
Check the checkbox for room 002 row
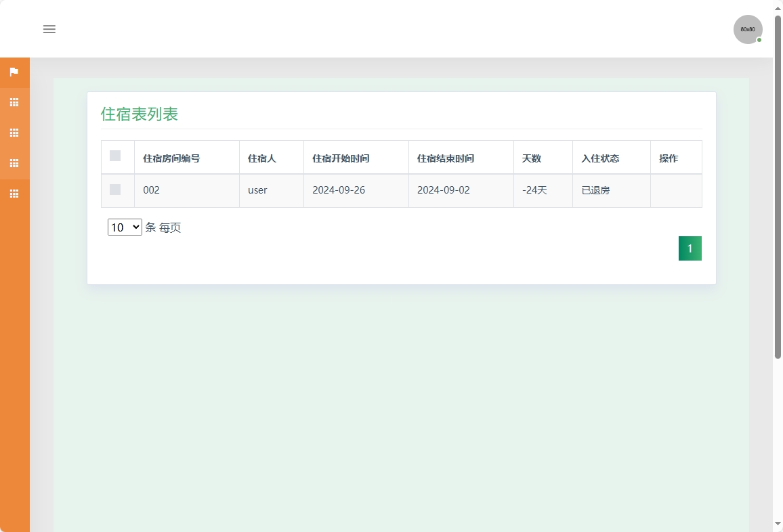tap(114, 190)
